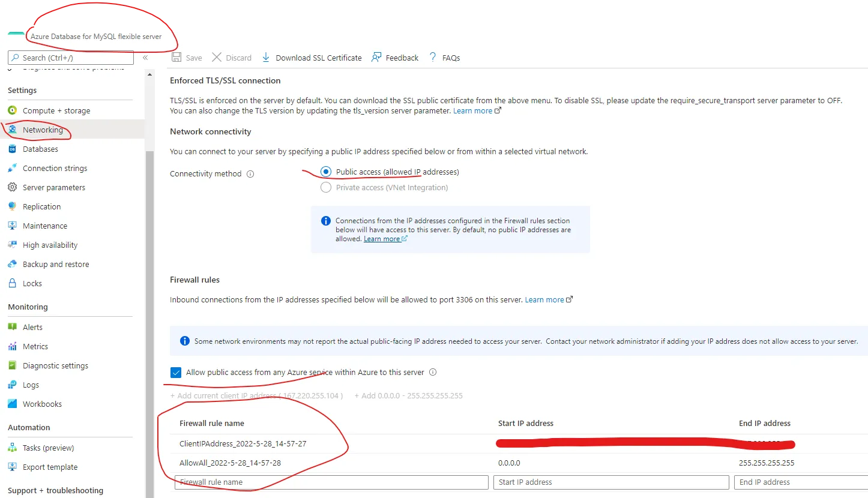This screenshot has width=868, height=498.
Task: Open Learn more link under Firewall rules
Action: [549, 299]
